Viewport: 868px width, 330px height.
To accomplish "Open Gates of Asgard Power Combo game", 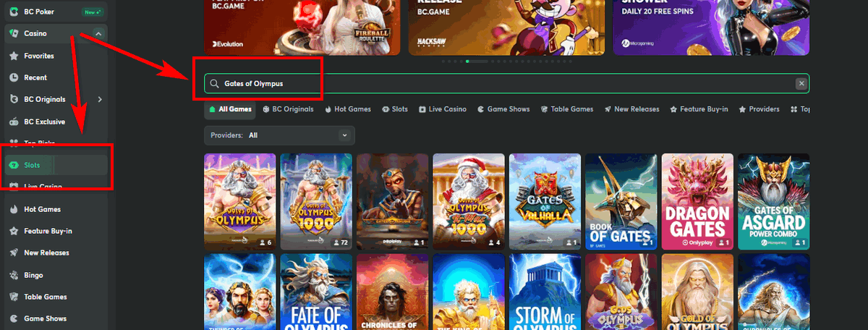I will [773, 201].
